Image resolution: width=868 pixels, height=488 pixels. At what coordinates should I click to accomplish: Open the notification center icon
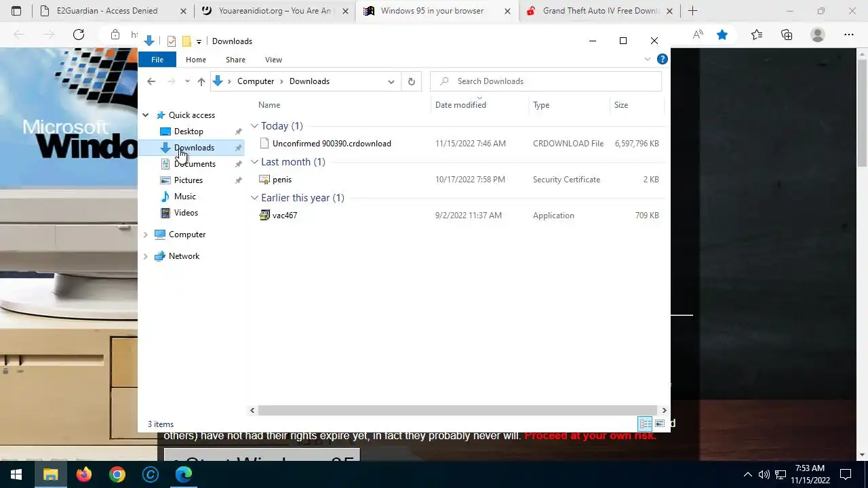(846, 474)
